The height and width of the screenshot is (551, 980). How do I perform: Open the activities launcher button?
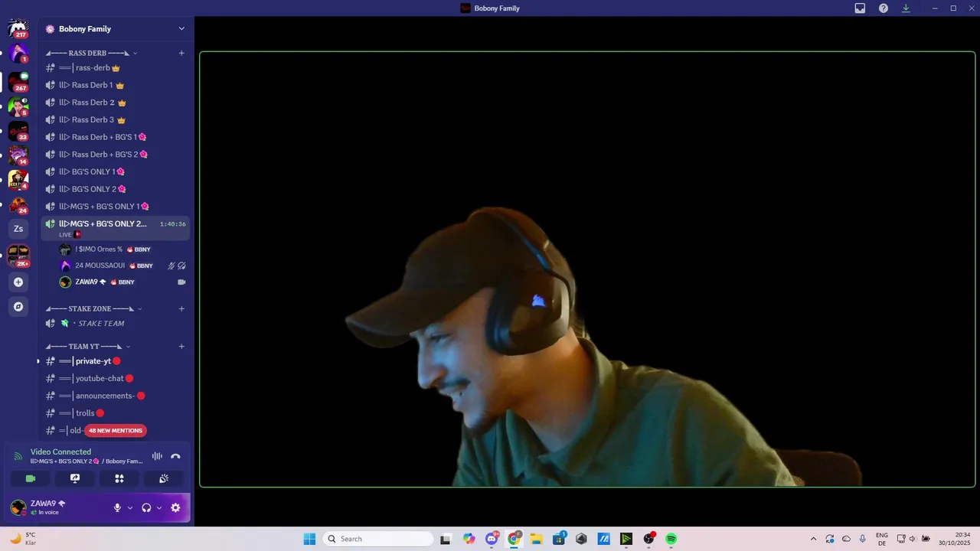119,478
